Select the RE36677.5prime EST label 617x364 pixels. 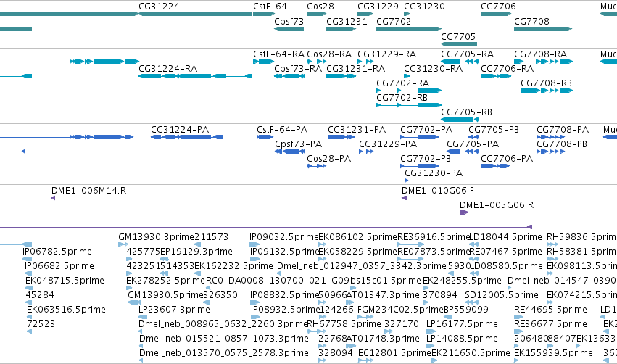click(550, 324)
